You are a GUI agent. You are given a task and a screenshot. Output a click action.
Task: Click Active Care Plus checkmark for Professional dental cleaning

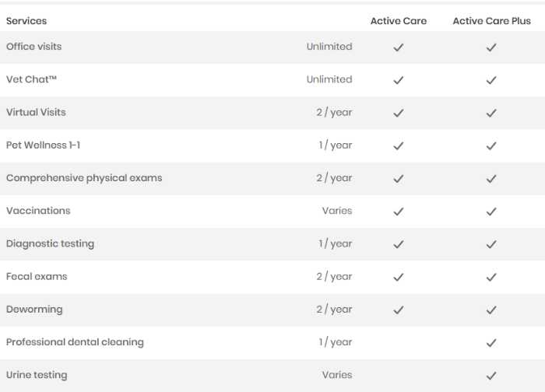491,343
